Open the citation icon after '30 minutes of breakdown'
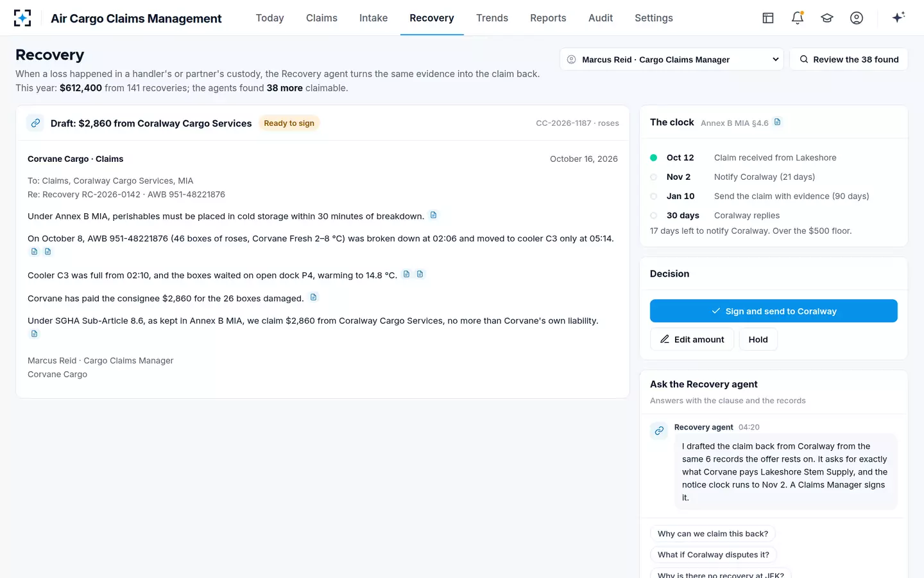The width and height of the screenshot is (924, 578). (433, 215)
